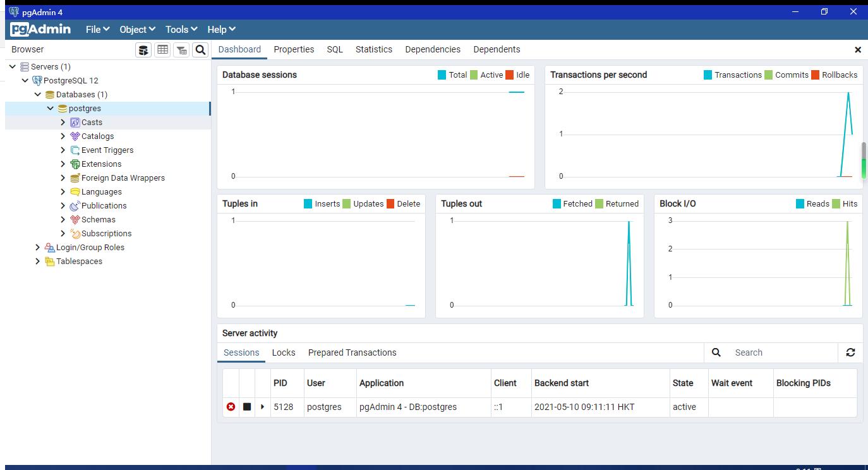Click the Schemas node icon
868x470 pixels.
[x=75, y=220]
